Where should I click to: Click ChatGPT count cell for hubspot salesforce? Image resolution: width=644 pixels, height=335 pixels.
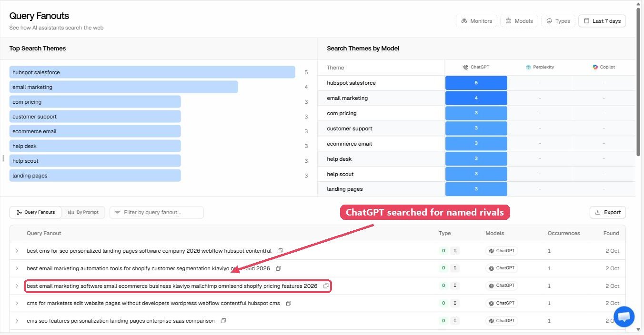[476, 83]
